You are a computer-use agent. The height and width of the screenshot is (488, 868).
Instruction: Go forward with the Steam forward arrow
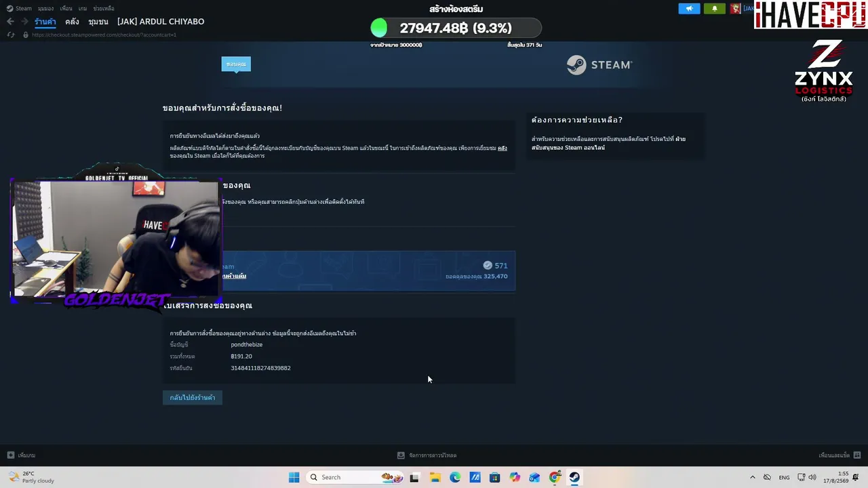click(24, 22)
